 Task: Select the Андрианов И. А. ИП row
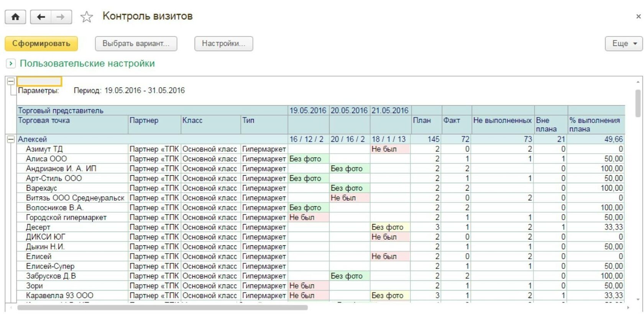tap(320, 168)
